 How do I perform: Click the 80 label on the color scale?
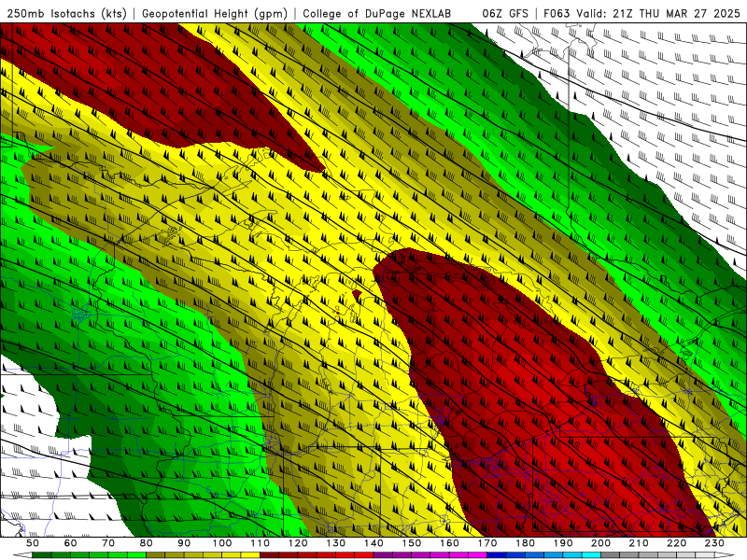(x=146, y=543)
